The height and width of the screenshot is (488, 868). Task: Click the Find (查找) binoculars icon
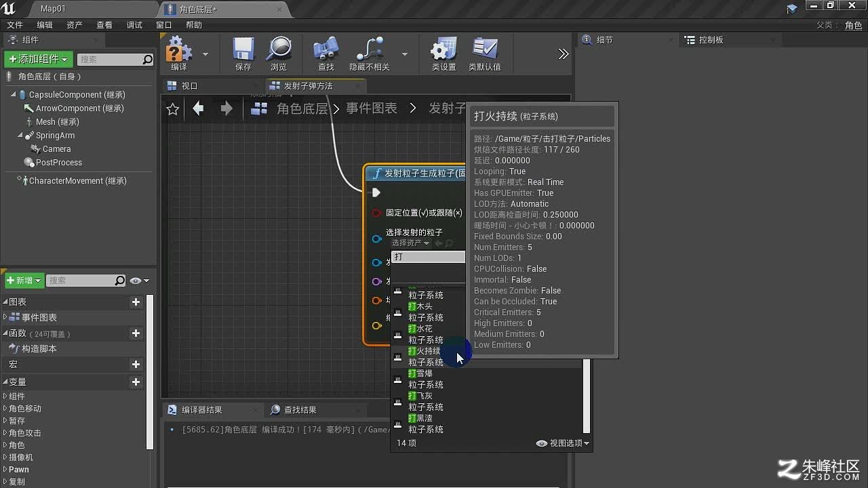coord(326,49)
